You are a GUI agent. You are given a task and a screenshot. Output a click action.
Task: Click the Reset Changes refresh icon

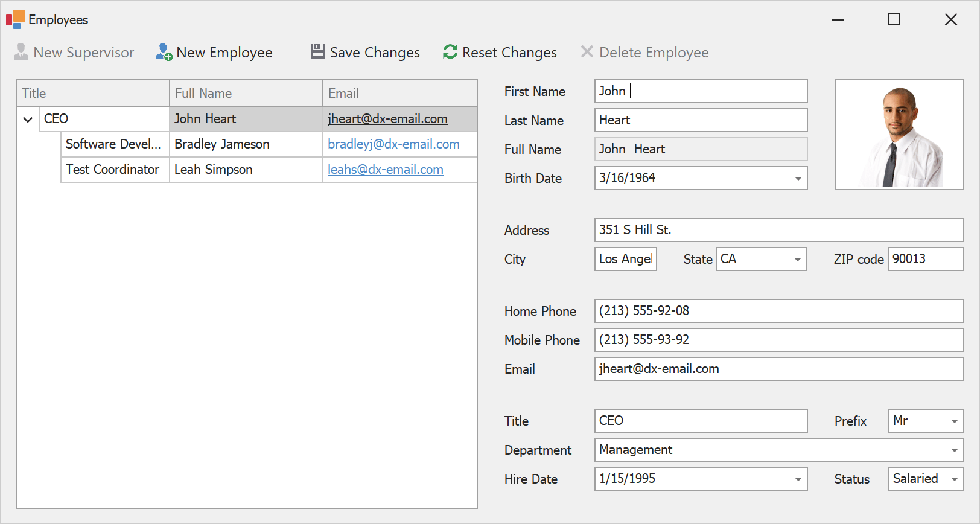tap(450, 52)
